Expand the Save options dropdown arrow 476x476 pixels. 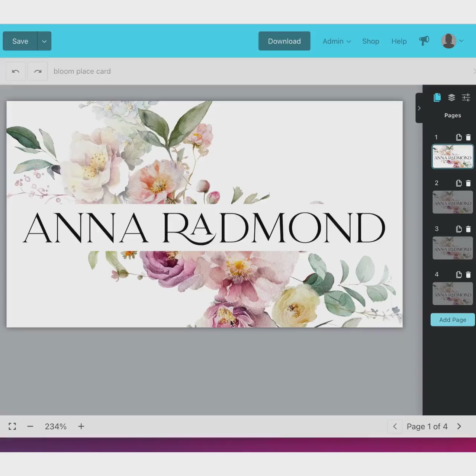44,41
